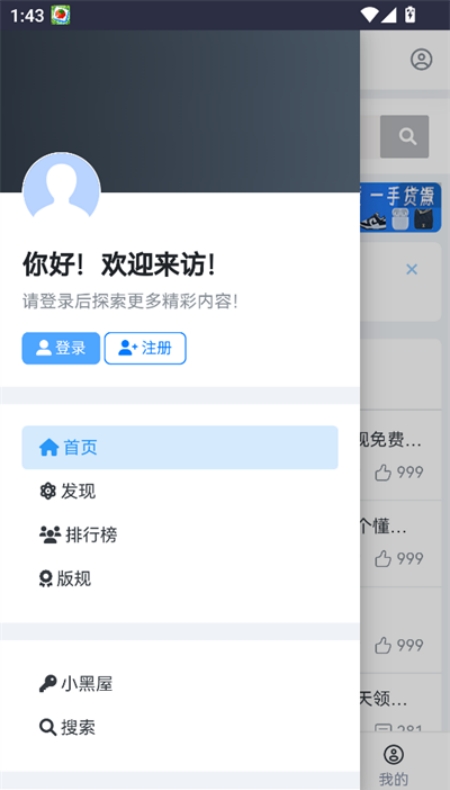Screen dimensions: 450x790
Task: Open the 发现 discover menu item
Action: click(180, 491)
